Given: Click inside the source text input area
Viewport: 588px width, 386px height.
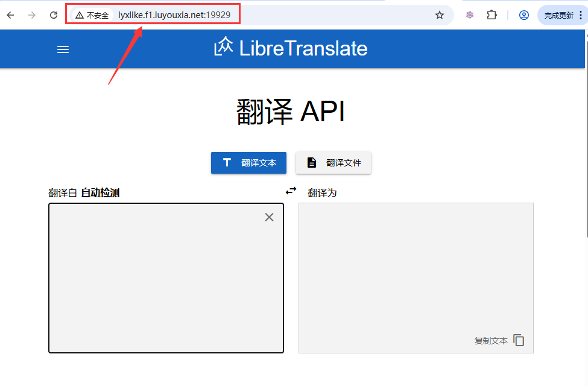Looking at the screenshot, I should pyautogui.click(x=166, y=277).
